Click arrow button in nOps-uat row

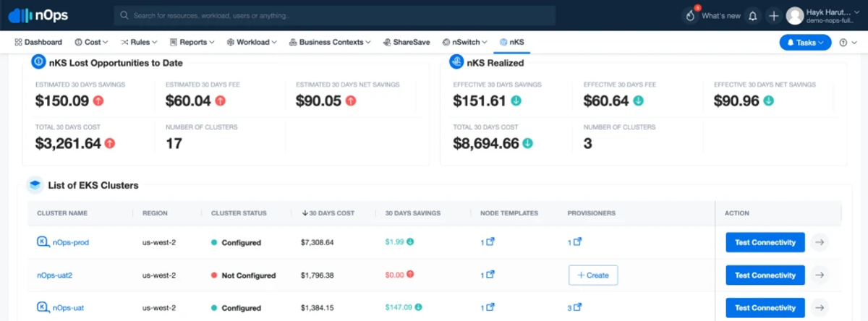[x=819, y=308]
